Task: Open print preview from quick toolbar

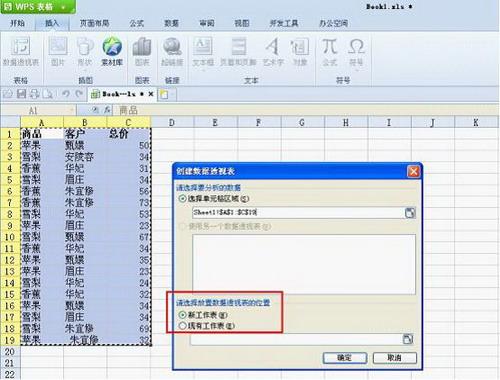Action: point(48,94)
